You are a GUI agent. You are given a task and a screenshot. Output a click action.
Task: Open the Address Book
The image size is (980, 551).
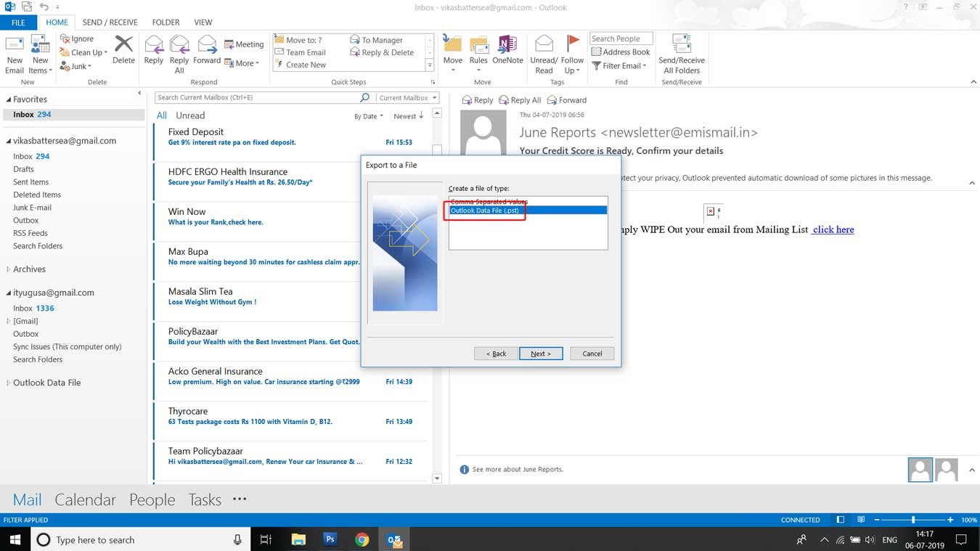coord(621,52)
